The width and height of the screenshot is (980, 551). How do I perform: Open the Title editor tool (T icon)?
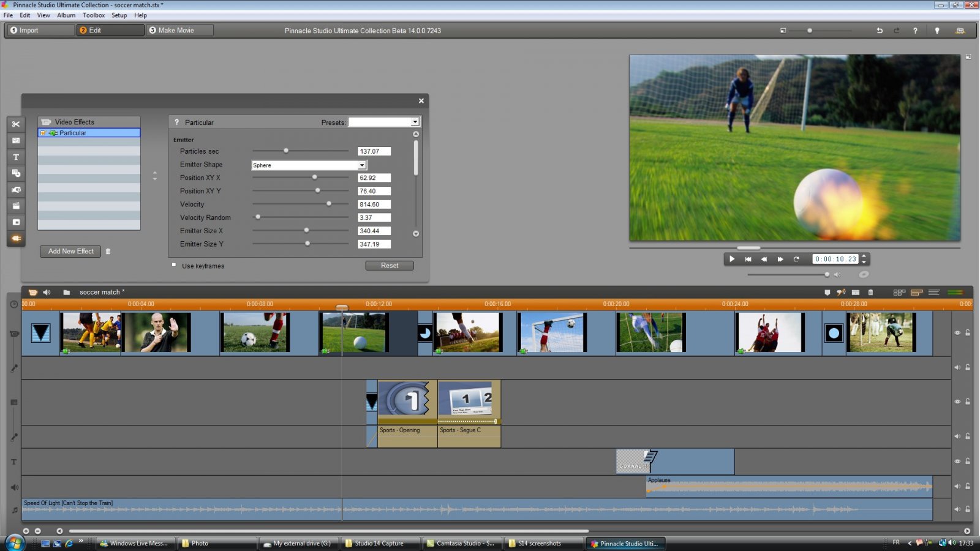16,157
